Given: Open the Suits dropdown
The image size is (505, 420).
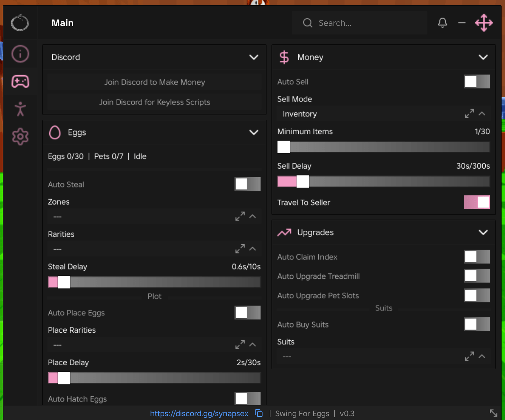Looking at the screenshot, I should click(x=384, y=357).
